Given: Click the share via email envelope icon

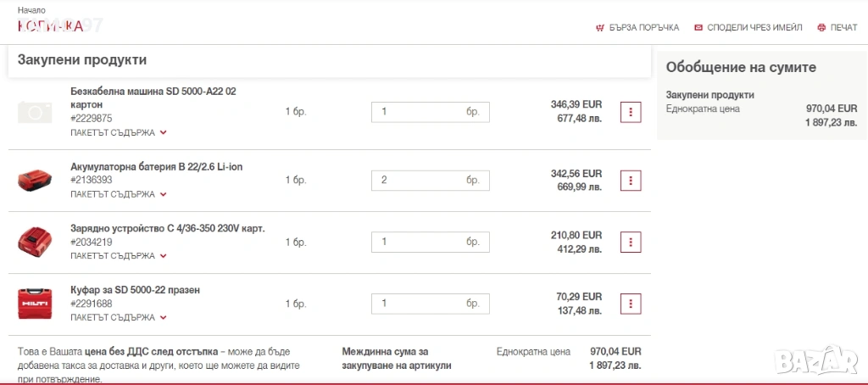Looking at the screenshot, I should pos(698,27).
